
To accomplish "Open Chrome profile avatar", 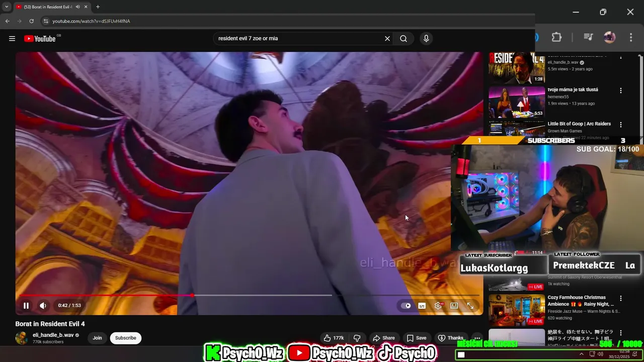I will click(x=609, y=37).
